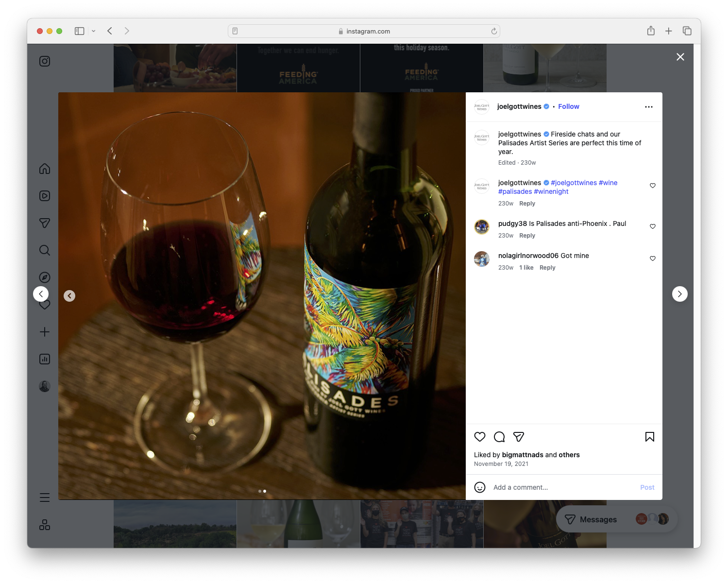The image size is (728, 584).
Task: Open nolagirlnorwood06 profile picture
Action: pyautogui.click(x=482, y=259)
